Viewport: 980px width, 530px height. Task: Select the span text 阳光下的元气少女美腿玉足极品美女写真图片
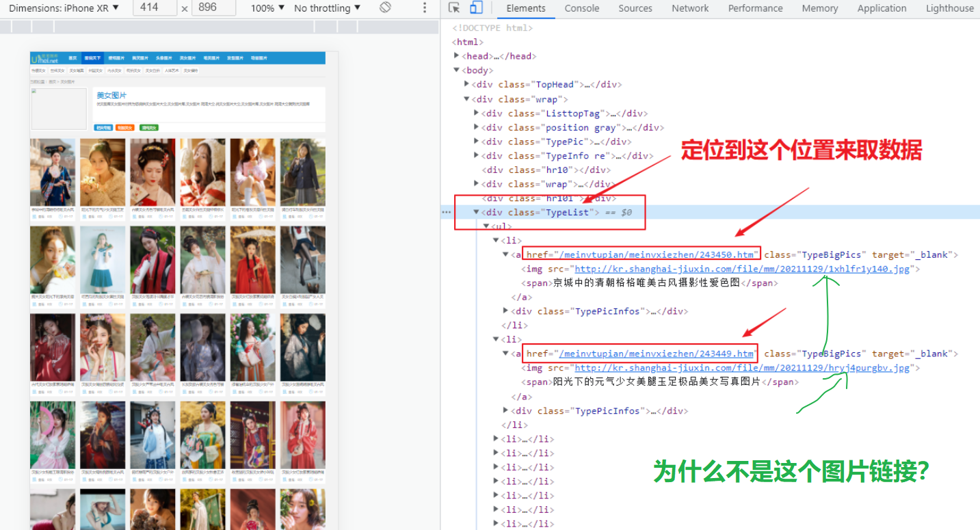[657, 382]
